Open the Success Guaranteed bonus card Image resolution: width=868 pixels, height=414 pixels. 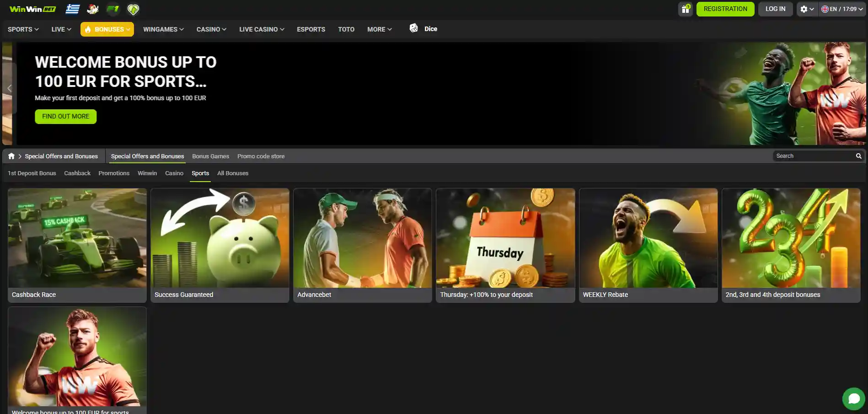click(220, 245)
